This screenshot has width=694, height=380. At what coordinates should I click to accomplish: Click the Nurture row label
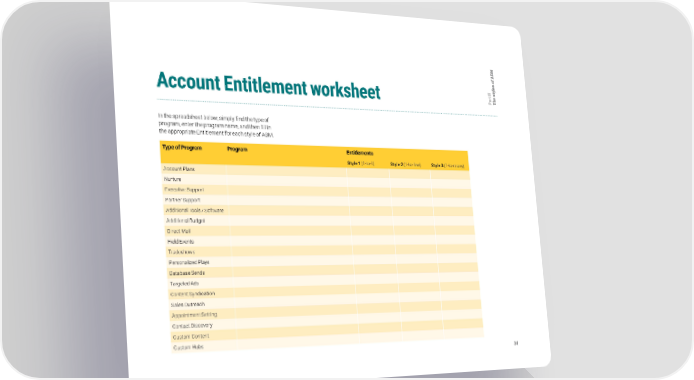[172, 179]
